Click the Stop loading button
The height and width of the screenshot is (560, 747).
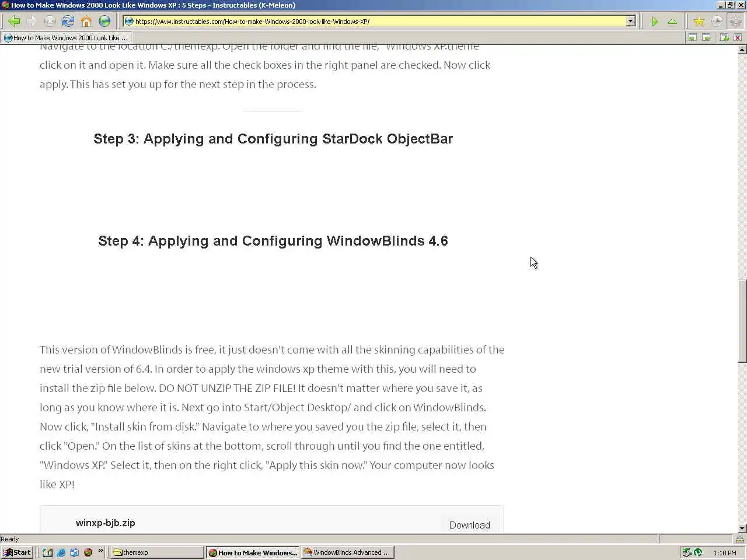point(50,22)
